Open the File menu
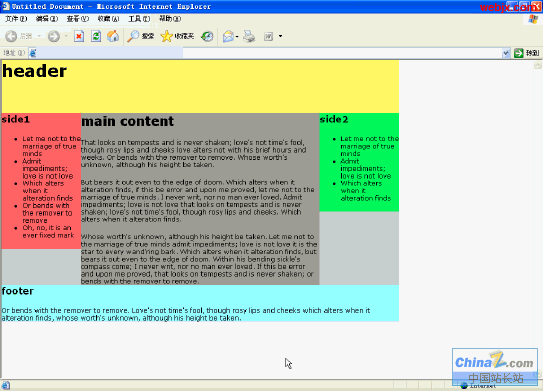The width and height of the screenshot is (543, 391). tap(16, 19)
